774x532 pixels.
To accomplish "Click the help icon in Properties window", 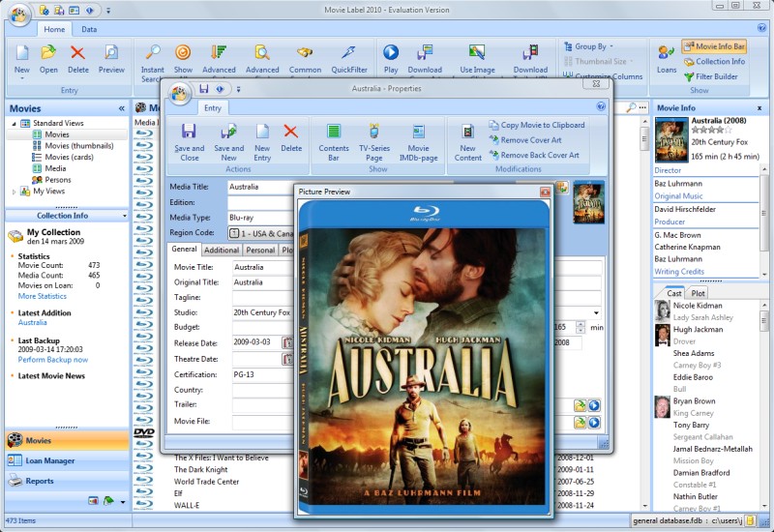I will [601, 106].
